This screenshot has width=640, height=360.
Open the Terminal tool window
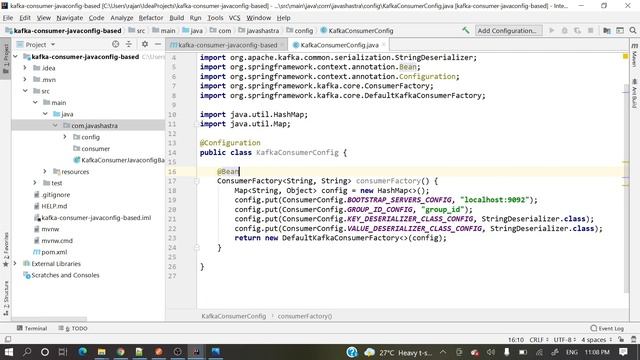coord(32,328)
